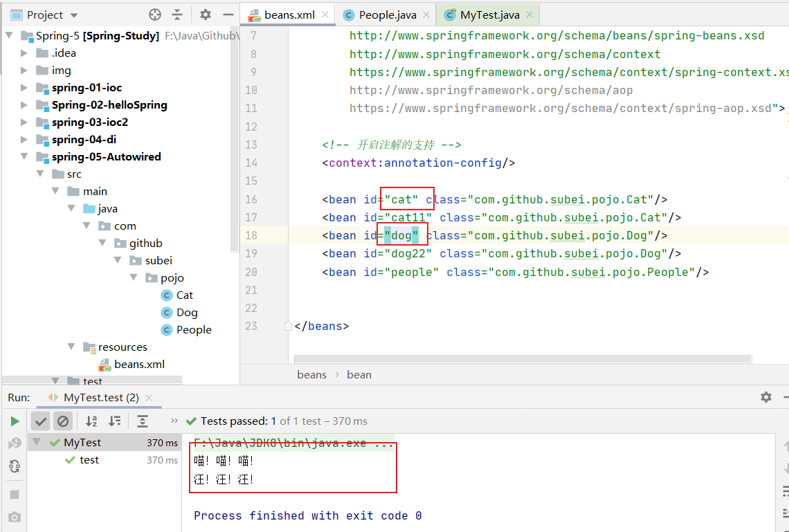Open Project panel settings gear
789x532 pixels.
point(206,15)
